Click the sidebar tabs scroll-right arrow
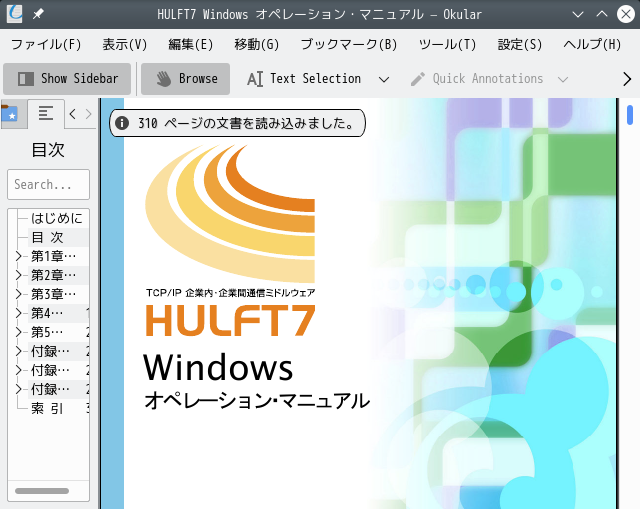640x509 pixels. (89, 114)
